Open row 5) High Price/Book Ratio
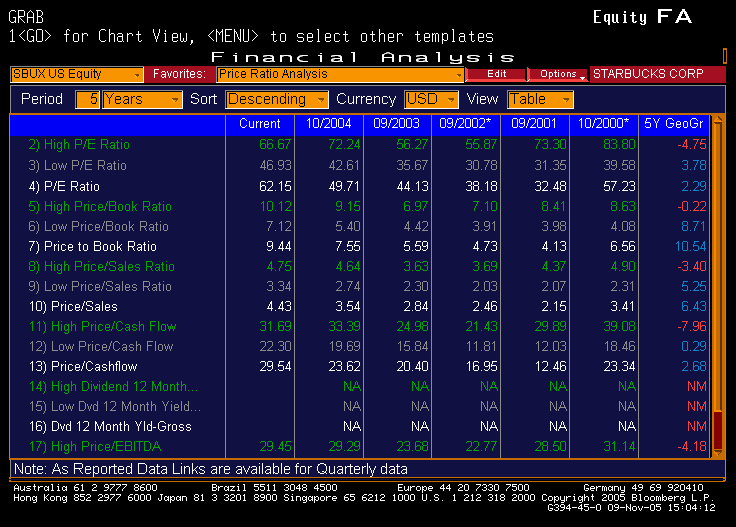The width and height of the screenshot is (736, 527). click(100, 206)
